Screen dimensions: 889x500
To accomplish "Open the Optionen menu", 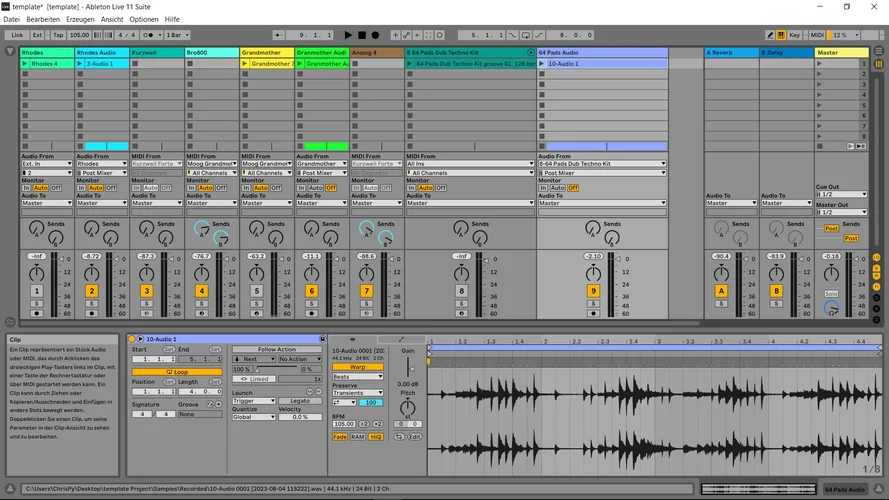I will [x=144, y=19].
